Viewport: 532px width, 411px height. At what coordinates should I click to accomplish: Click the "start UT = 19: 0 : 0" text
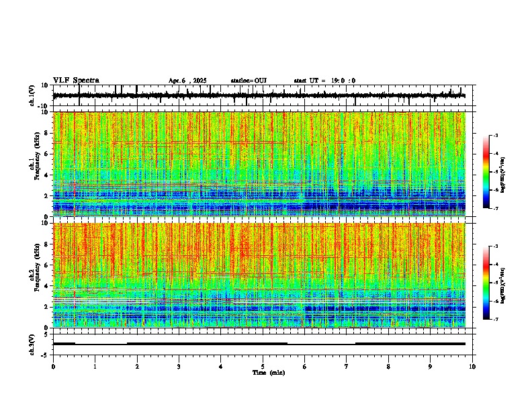click(x=324, y=81)
